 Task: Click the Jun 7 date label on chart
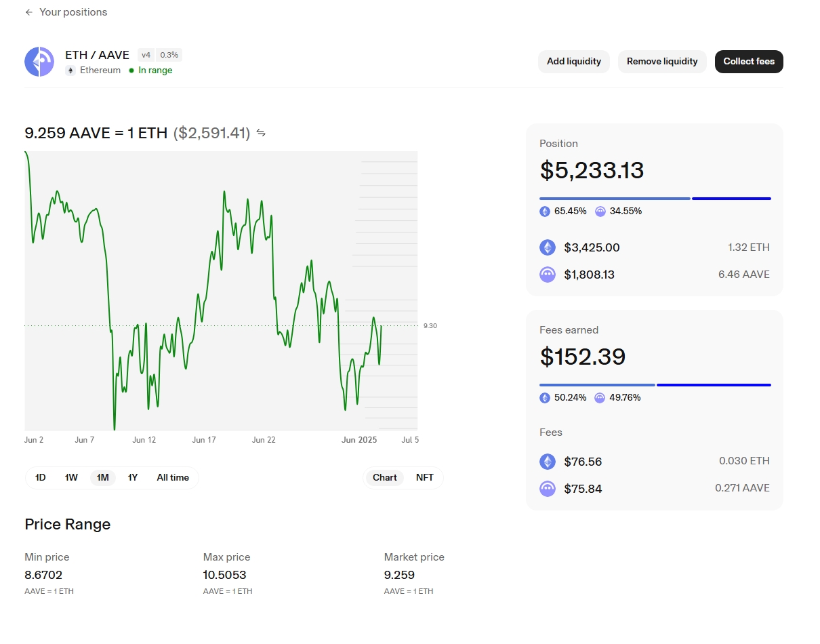click(x=85, y=440)
